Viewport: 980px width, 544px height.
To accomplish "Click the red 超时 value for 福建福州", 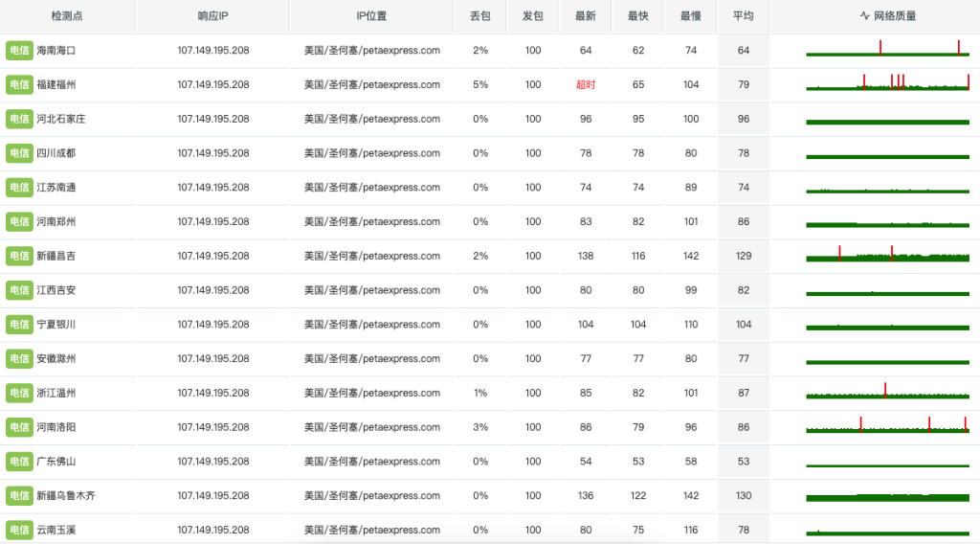I will [x=586, y=85].
